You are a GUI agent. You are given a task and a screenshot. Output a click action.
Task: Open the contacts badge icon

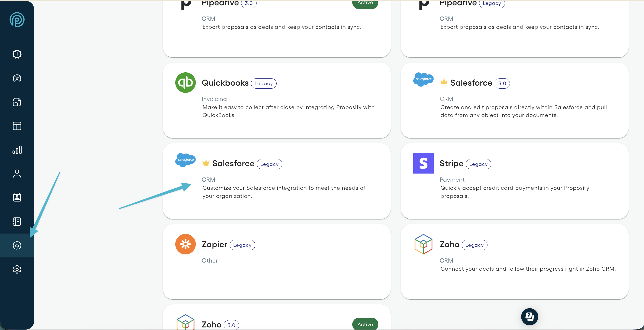pyautogui.click(x=17, y=197)
